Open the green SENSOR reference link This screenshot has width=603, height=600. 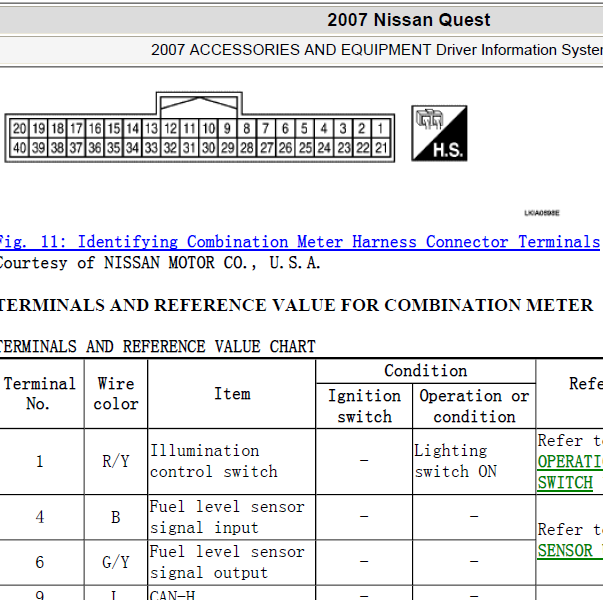click(565, 550)
